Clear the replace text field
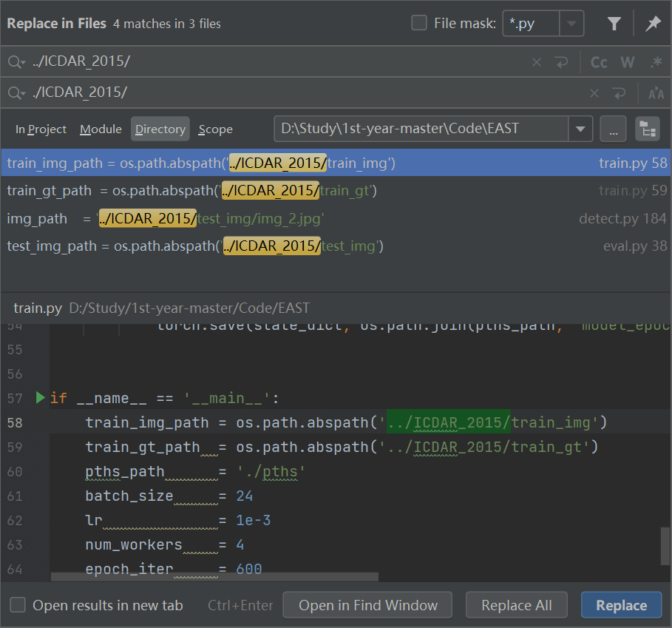 (x=594, y=93)
